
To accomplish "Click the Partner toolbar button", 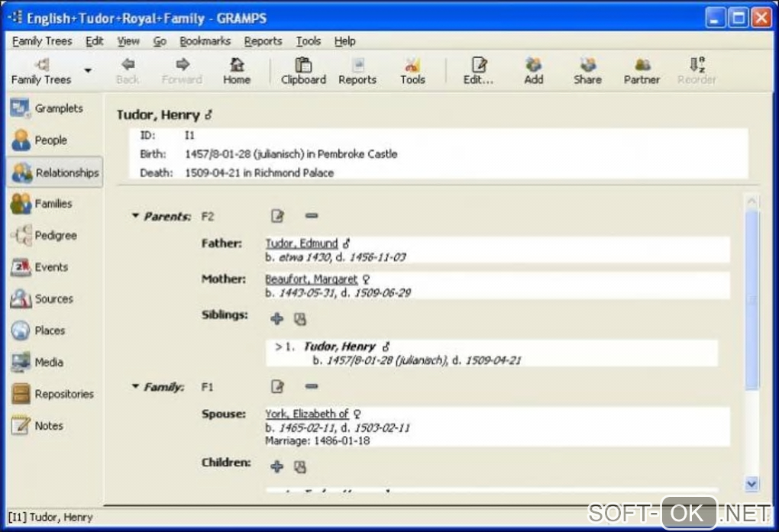I will point(642,70).
